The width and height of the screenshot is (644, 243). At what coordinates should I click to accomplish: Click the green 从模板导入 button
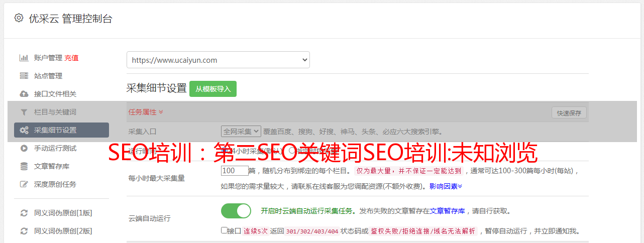click(213, 89)
